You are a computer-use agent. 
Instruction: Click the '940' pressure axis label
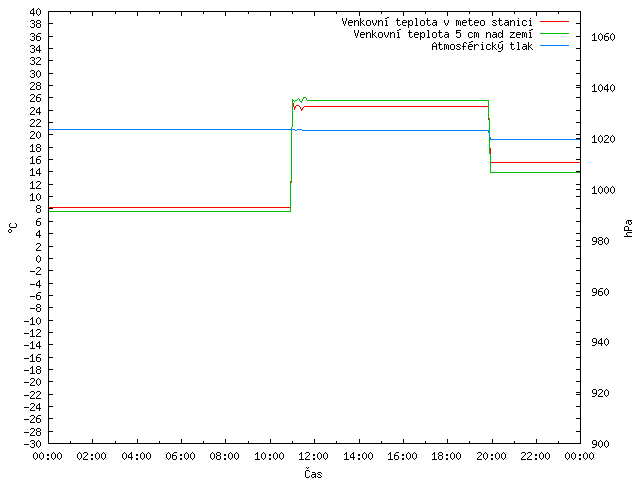tap(600, 342)
